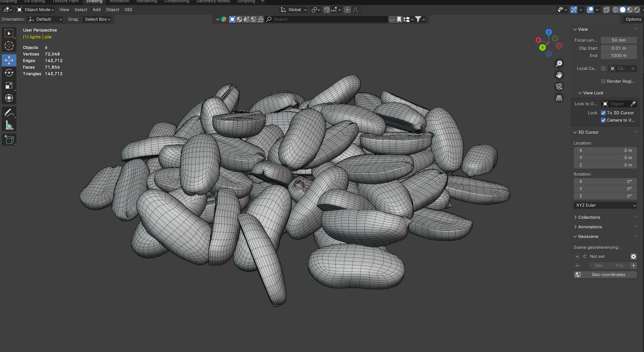Toggle camera view icon in viewport
Image resolution: width=644 pixels, height=352 pixels.
[559, 86]
